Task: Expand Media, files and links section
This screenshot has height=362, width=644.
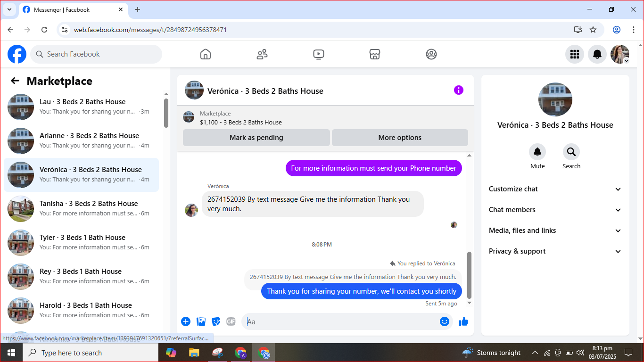Action: pyautogui.click(x=555, y=230)
